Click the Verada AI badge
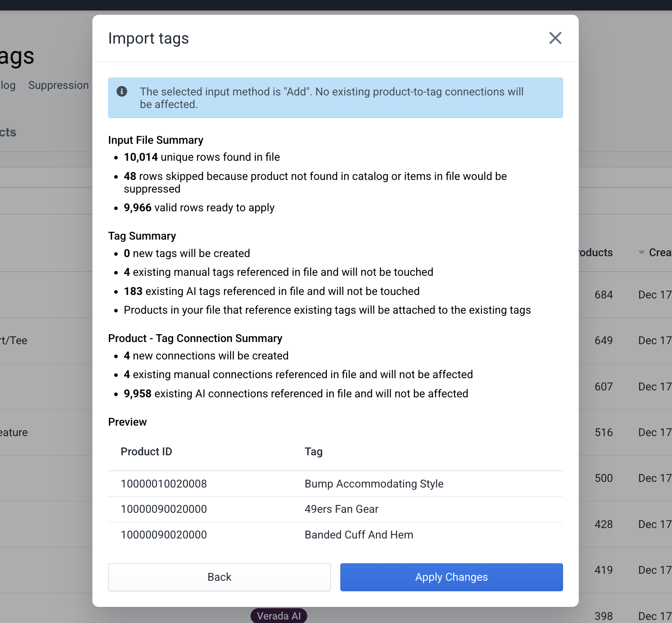This screenshot has height=623, width=672. [278, 616]
